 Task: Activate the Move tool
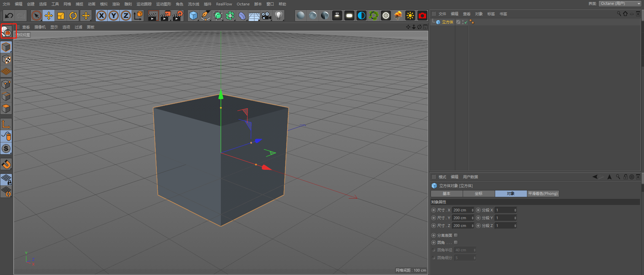49,16
